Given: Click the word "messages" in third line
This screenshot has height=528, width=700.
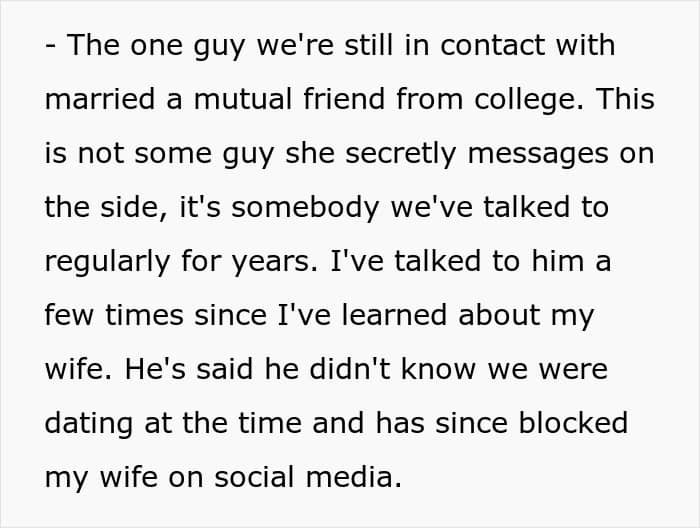Looking at the screenshot, I should pos(538,156).
